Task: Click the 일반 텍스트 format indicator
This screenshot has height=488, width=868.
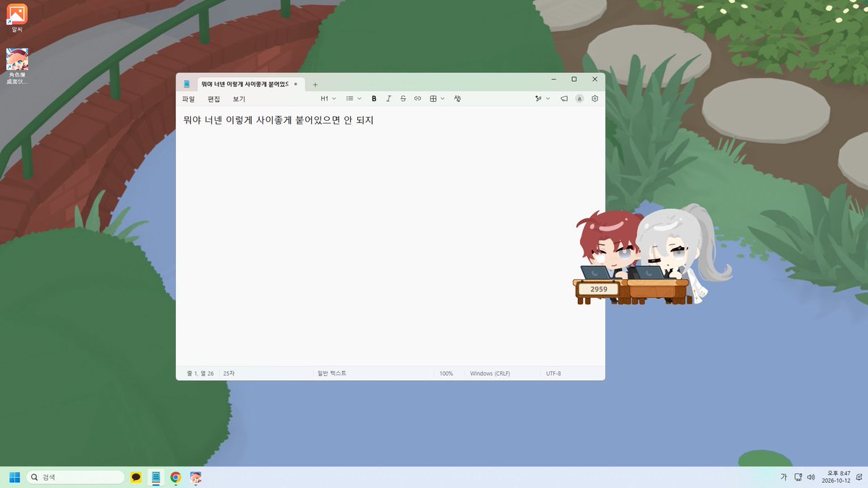Action: [332, 374]
